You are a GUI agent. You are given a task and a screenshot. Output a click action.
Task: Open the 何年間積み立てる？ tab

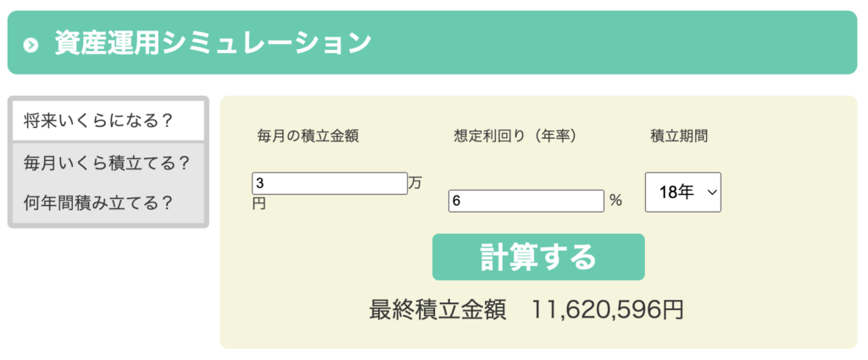coord(98,203)
